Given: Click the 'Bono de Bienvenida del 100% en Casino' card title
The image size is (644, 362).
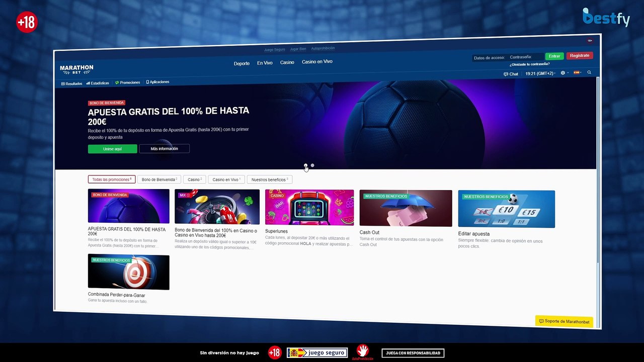Looking at the screenshot, I should click(x=216, y=233).
